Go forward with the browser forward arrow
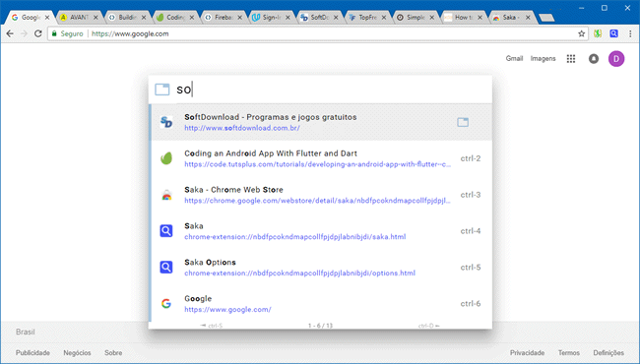The width and height of the screenshot is (640, 364). [x=24, y=33]
